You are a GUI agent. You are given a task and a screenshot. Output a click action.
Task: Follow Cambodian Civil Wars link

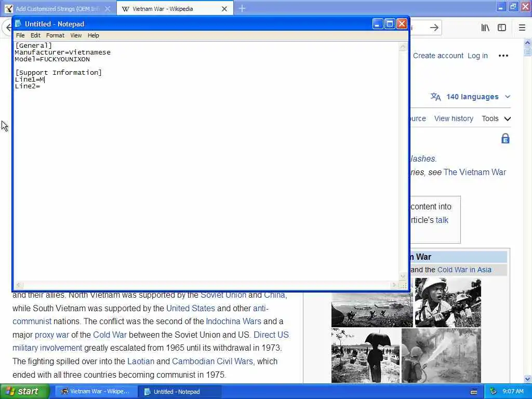click(214, 361)
